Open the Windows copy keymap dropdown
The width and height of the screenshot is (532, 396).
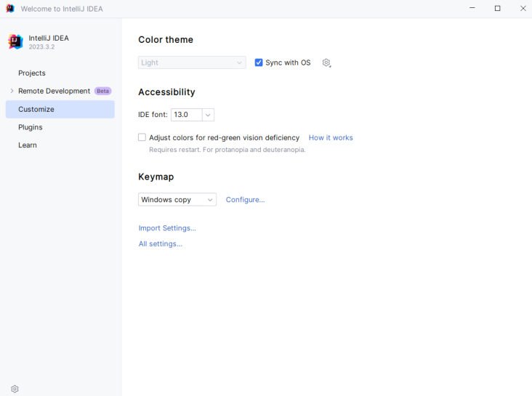coord(177,200)
